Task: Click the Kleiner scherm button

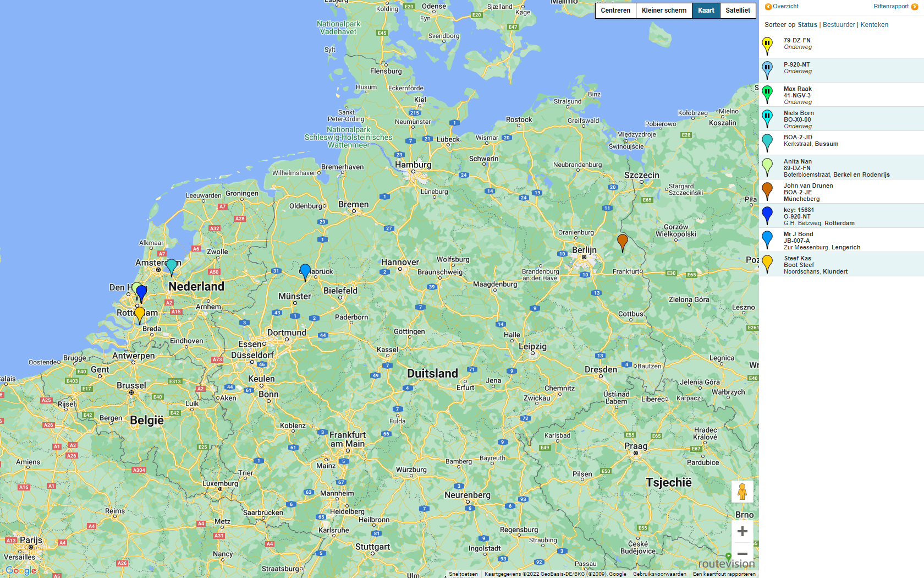Action: 664,10
